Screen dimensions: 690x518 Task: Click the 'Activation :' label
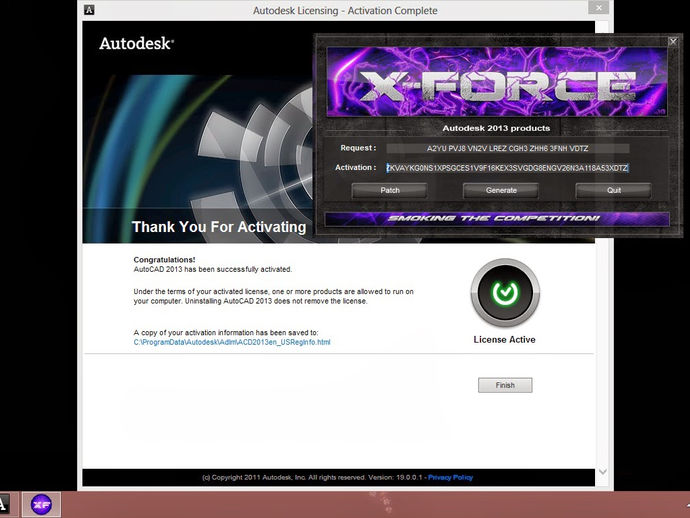(356, 168)
